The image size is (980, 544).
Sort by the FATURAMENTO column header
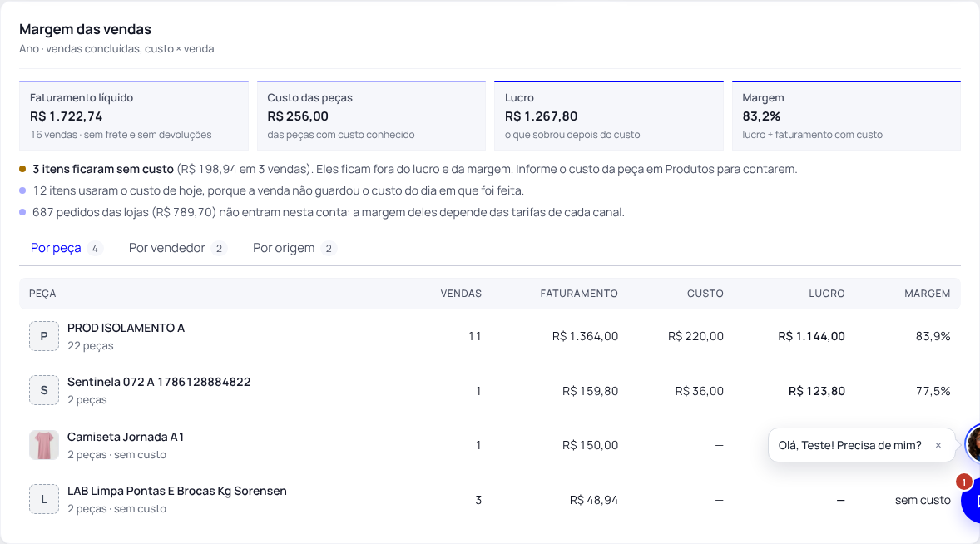tap(579, 294)
